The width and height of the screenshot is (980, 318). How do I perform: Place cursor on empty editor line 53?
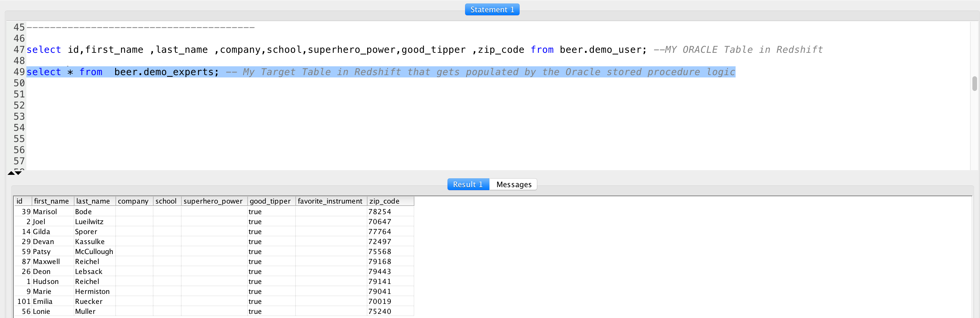click(x=228, y=116)
